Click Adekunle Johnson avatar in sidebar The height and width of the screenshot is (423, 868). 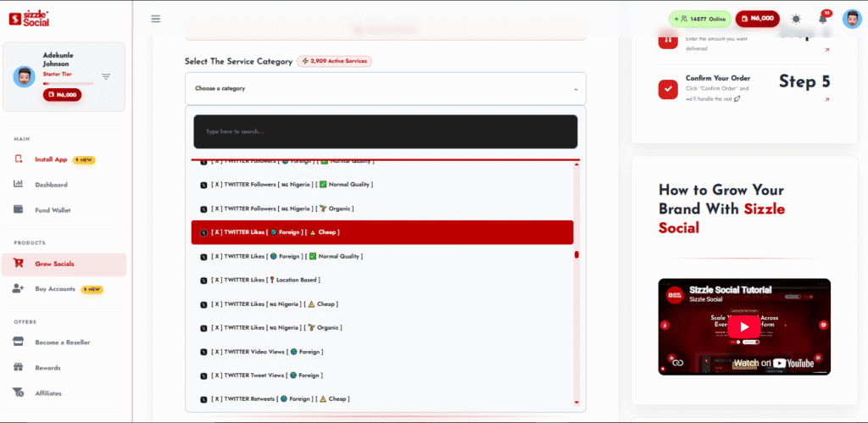(24, 76)
